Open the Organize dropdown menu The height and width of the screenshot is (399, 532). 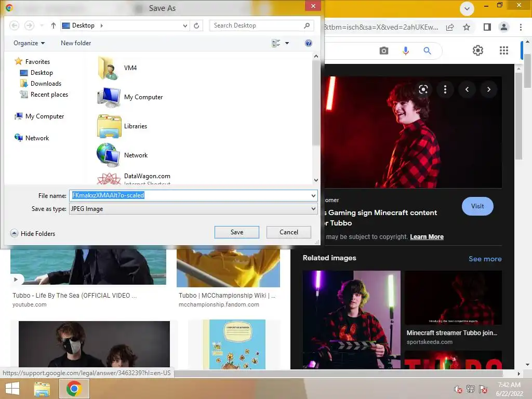29,43
